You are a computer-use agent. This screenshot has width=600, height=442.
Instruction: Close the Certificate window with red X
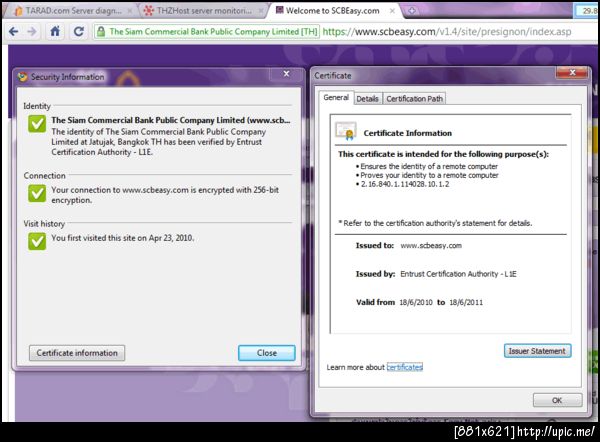click(x=572, y=72)
